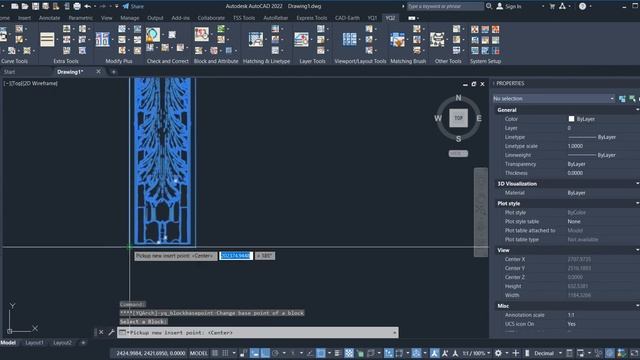Click the annotation monitor plus icon in status bar
Image resolution: width=640 pixels, height=360 pixels.
click(516, 353)
